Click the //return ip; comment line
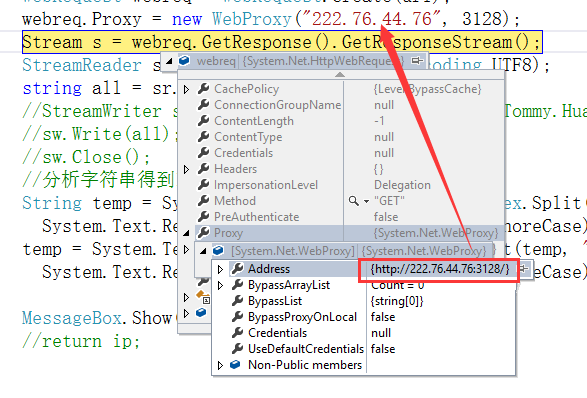Screen dimensions: 587x398 point(81,341)
